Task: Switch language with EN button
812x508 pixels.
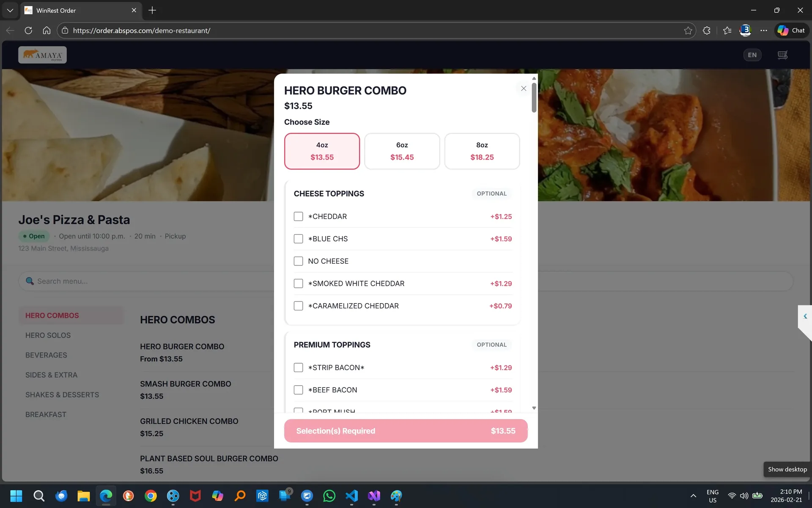Action: (752, 55)
